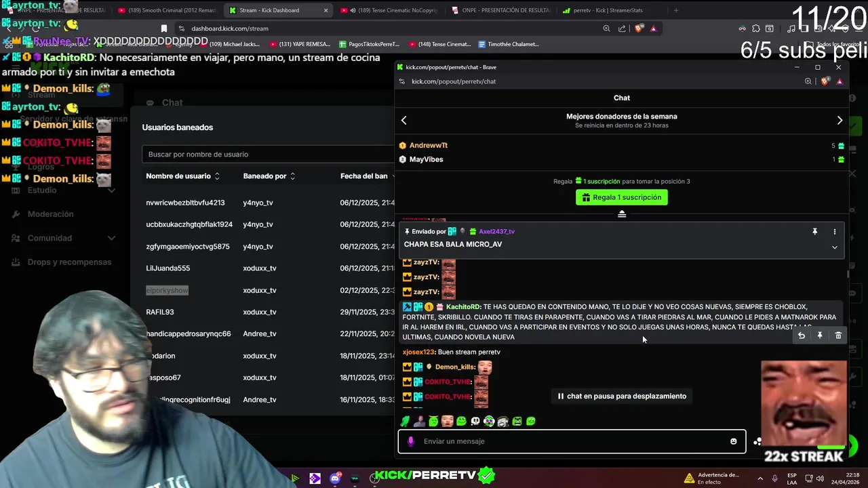Sort banned list by Fecha del ban
The height and width of the screenshot is (488, 868).
pyautogui.click(x=368, y=176)
